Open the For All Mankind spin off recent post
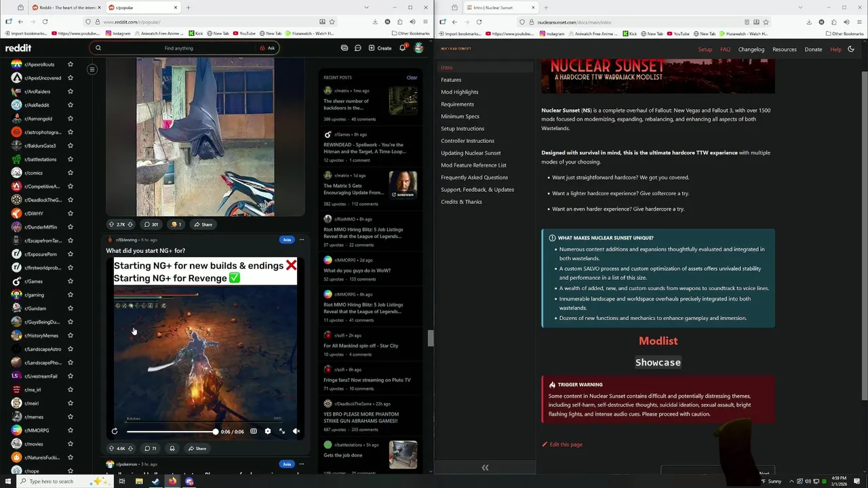 click(361, 346)
